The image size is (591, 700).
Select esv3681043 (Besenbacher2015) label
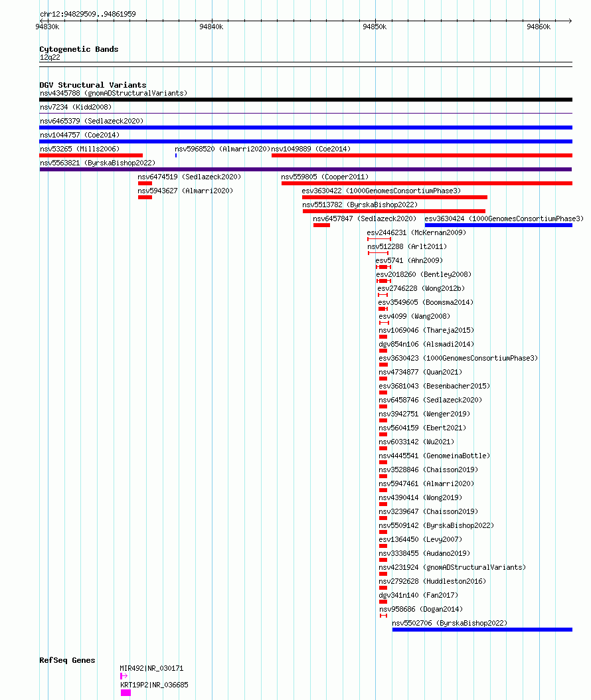(434, 386)
